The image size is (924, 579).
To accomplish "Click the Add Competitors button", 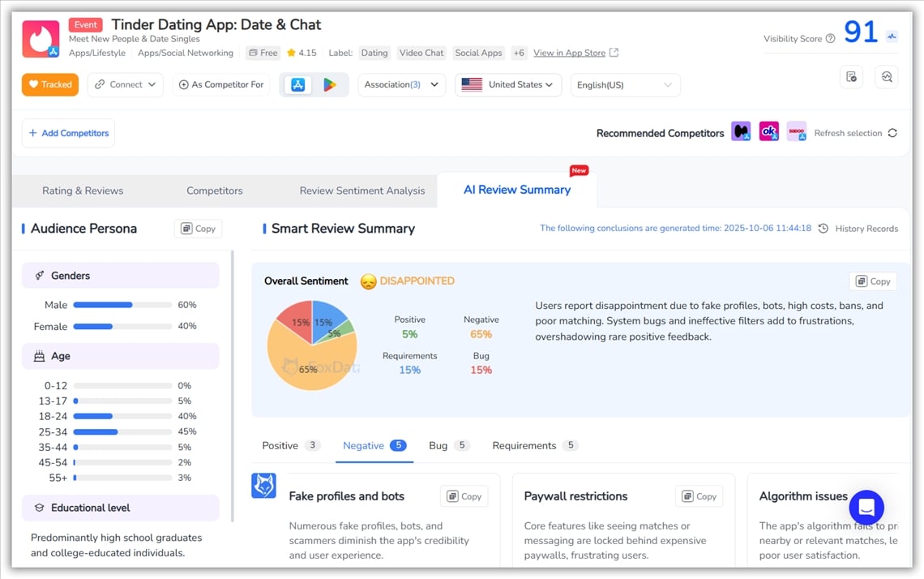I will click(68, 133).
